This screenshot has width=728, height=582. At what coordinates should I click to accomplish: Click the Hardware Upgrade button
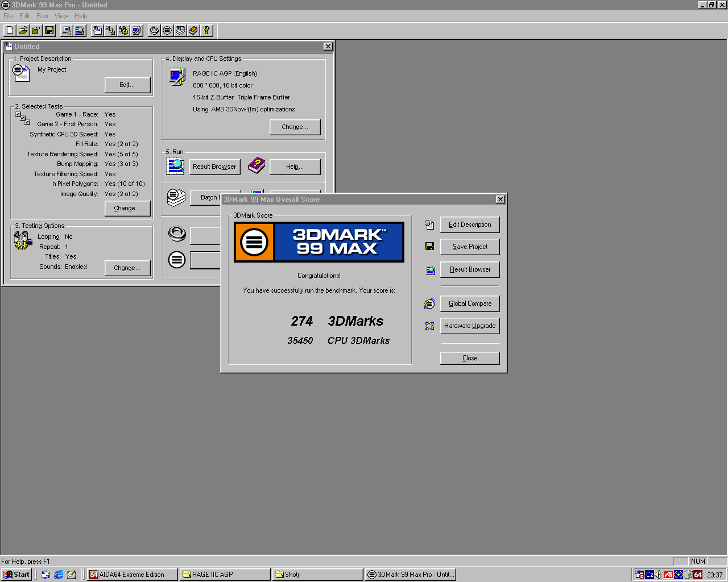470,326
